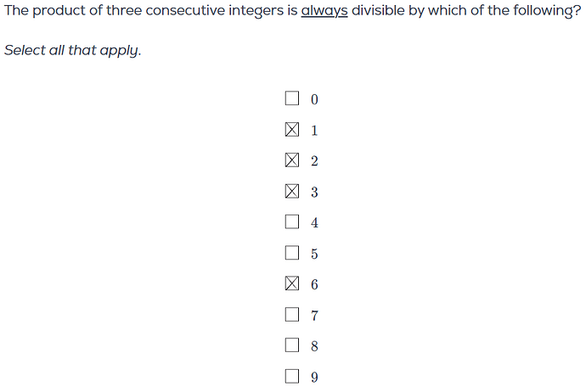Uncheck the checkbox for option 1
This screenshot has height=392, width=586.
292,130
